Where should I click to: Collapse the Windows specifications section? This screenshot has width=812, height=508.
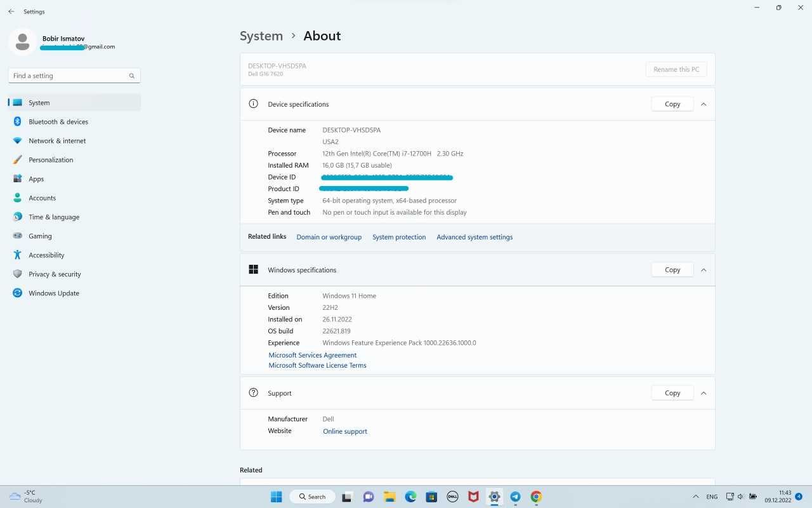[x=704, y=270]
